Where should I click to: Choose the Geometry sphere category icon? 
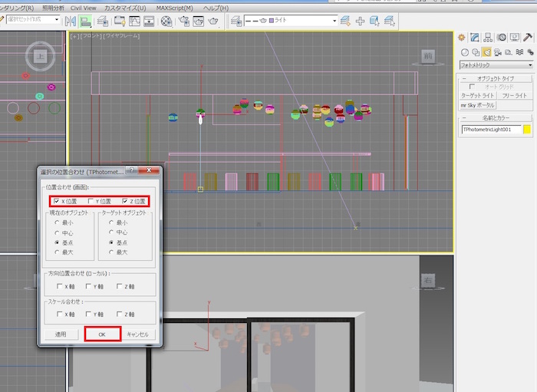[465, 52]
